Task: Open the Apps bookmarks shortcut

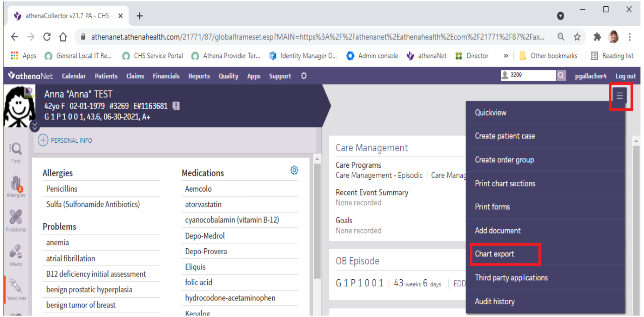Action: click(24, 56)
